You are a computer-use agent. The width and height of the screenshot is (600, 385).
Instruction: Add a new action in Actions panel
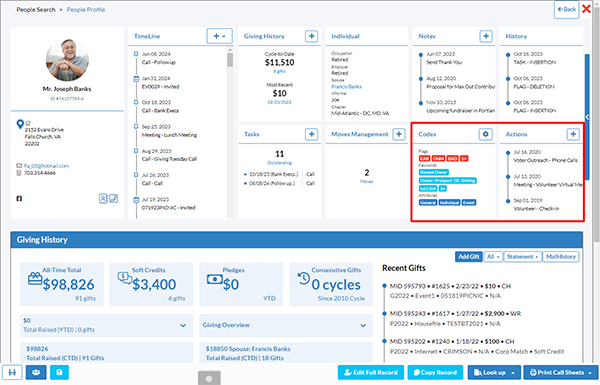[x=573, y=134]
